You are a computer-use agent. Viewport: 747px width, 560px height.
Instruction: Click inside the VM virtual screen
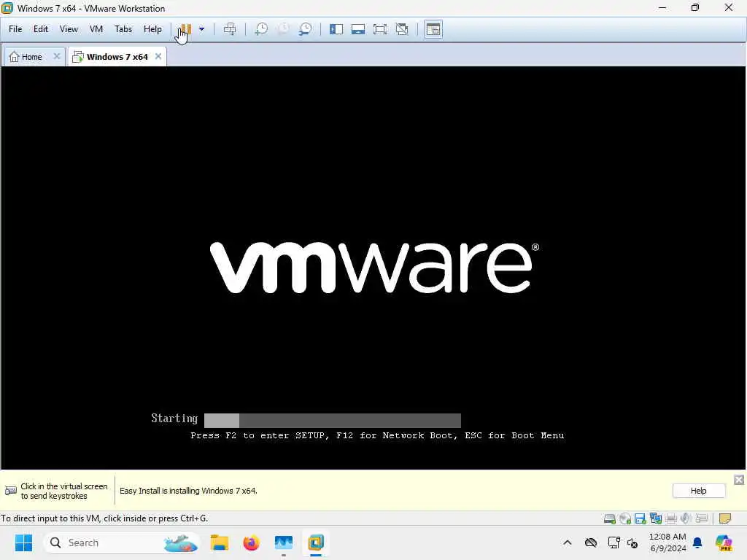tap(373, 268)
